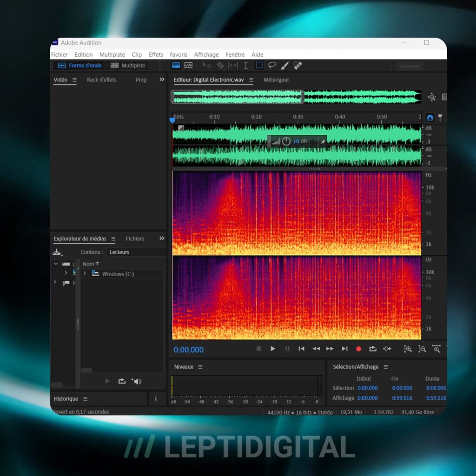Select the Vidéo panel tab

click(x=60, y=79)
